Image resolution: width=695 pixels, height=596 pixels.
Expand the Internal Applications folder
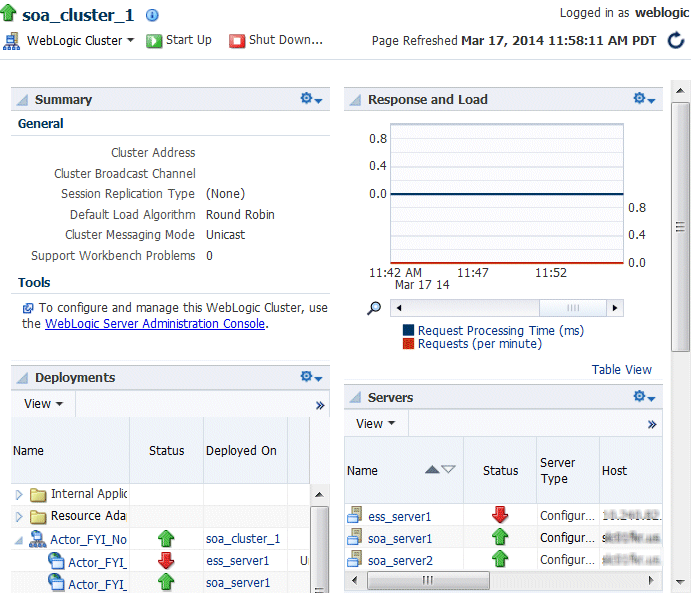point(19,495)
